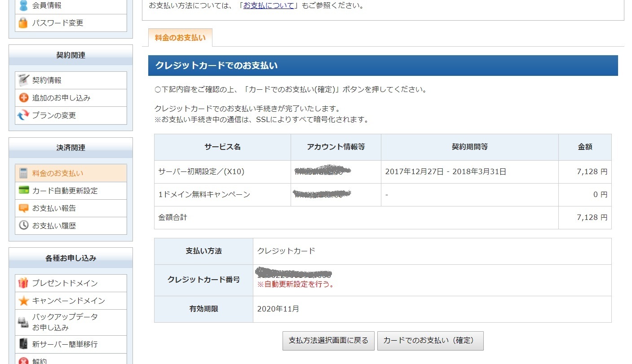632x364 pixels.
Task: Click the 各種お申し込み section header
Action: point(71,258)
